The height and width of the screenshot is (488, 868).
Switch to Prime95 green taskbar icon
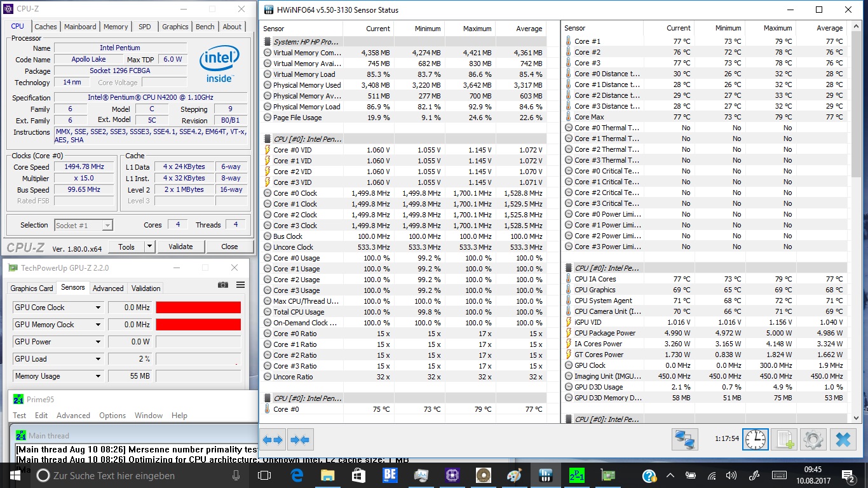pos(576,475)
